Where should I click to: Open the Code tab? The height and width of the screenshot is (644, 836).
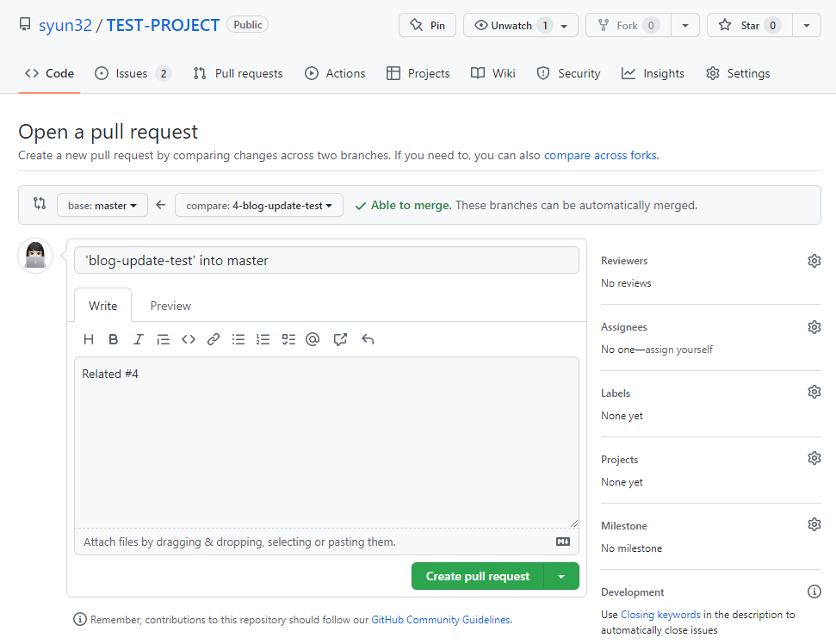pyautogui.click(x=49, y=73)
